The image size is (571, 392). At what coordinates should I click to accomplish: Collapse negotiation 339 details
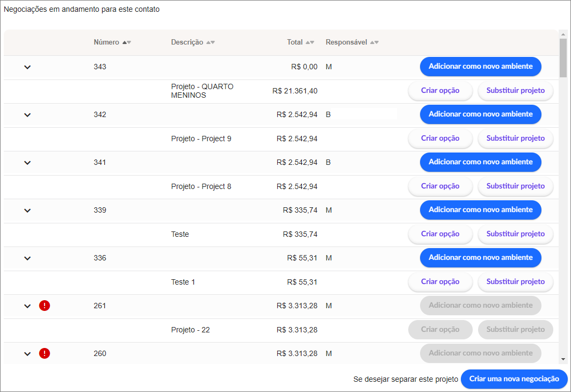(x=28, y=210)
